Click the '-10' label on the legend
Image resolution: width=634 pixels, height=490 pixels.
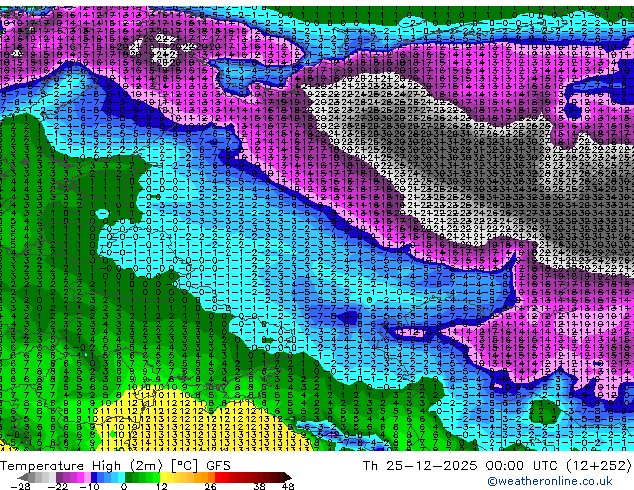click(89, 486)
